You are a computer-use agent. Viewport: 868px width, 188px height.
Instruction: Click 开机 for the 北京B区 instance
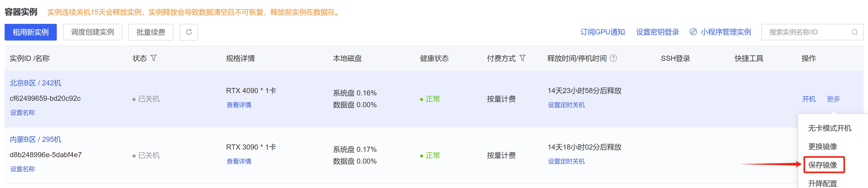point(809,99)
